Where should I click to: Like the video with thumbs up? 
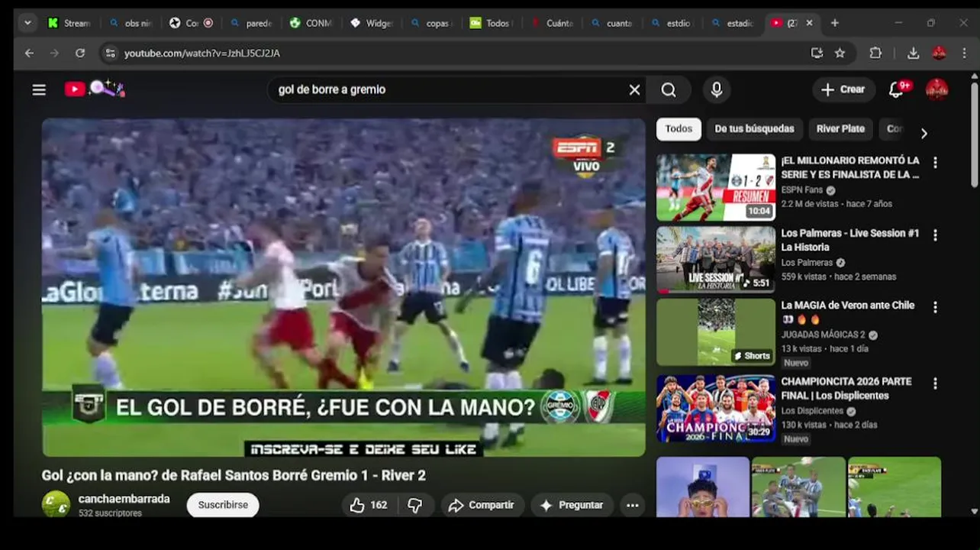click(x=369, y=505)
